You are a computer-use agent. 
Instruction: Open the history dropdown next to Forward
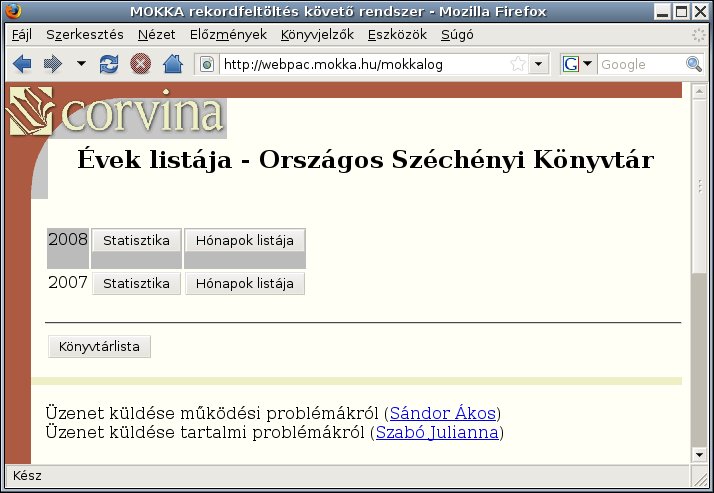[x=81, y=65]
